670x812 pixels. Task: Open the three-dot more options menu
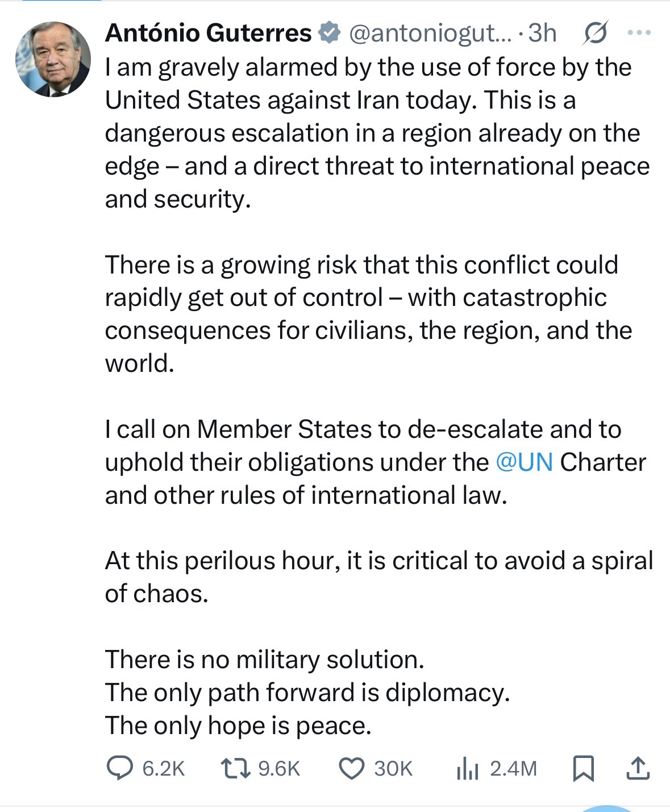[639, 33]
